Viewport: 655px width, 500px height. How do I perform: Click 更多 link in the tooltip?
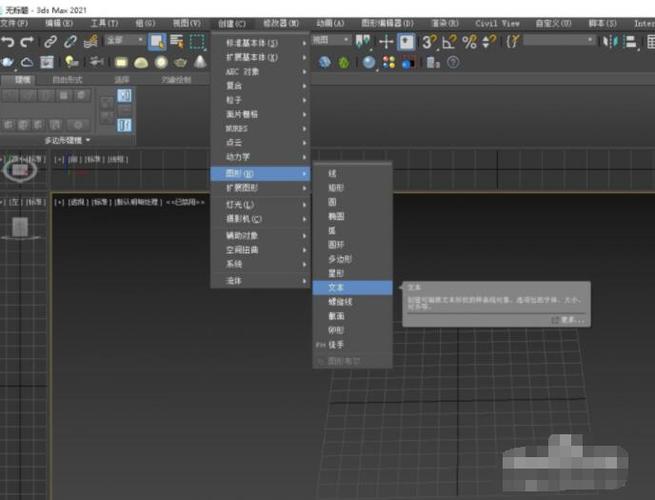(568, 319)
